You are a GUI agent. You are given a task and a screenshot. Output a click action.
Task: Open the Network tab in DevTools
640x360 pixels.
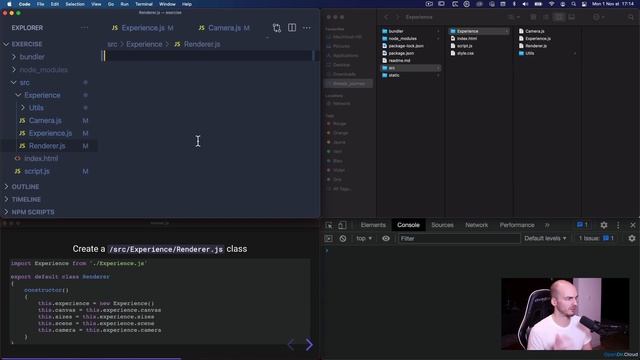point(476,225)
